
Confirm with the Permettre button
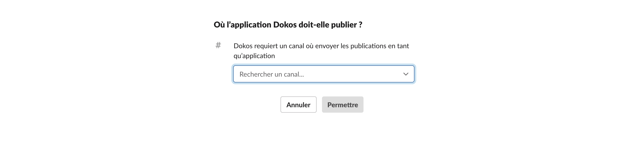[x=343, y=105]
